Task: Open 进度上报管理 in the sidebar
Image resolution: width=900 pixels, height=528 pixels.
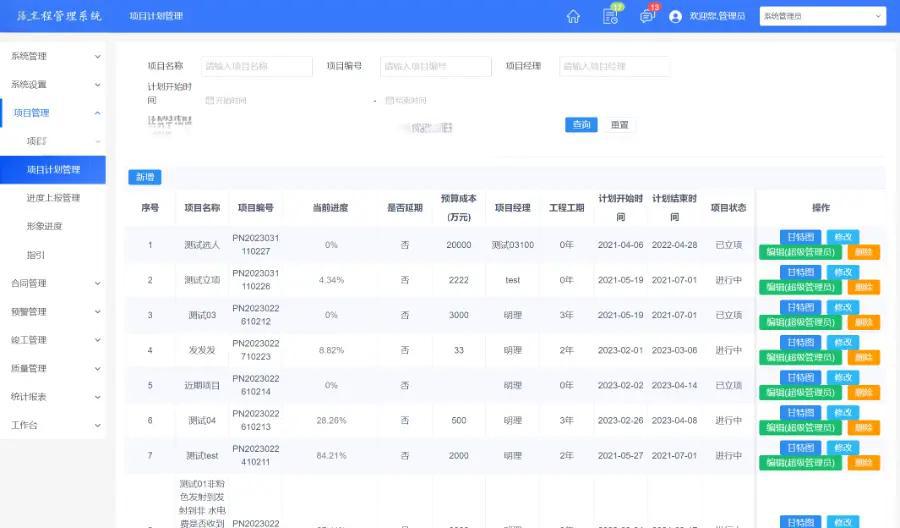Action: click(53, 198)
